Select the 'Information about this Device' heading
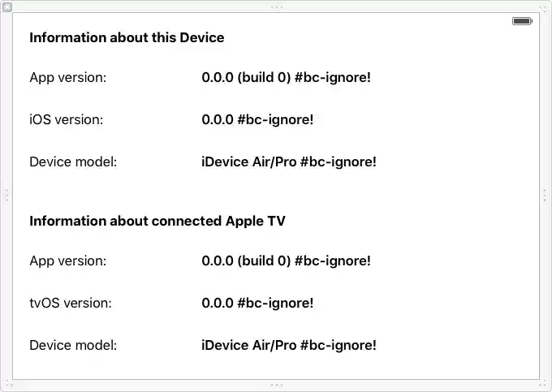Viewport: 552px width, 392px height. (x=127, y=37)
